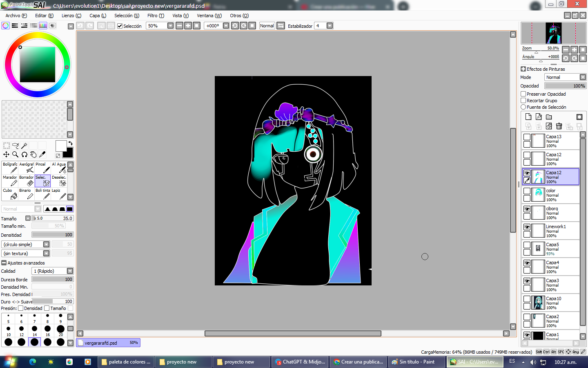The width and height of the screenshot is (588, 368).
Task: Collapse the Ajustes avanzados section
Action: coord(4,263)
